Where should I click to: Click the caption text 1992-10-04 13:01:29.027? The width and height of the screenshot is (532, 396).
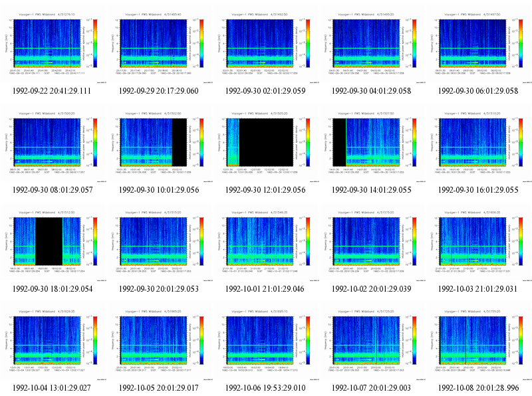52,388
